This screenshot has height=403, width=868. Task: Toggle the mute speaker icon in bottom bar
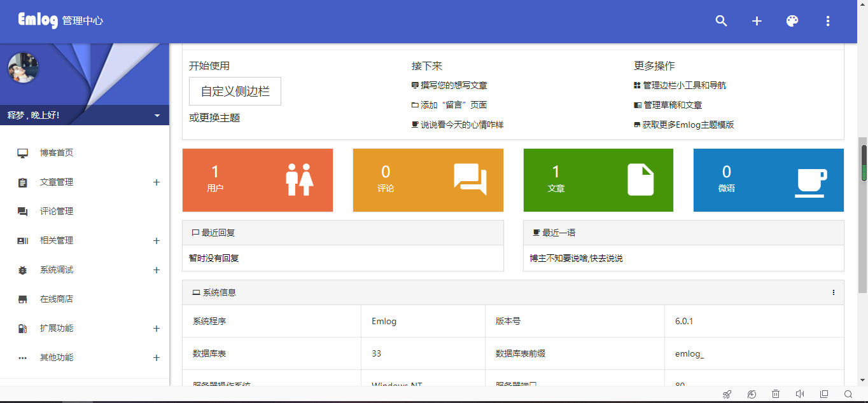(x=800, y=394)
